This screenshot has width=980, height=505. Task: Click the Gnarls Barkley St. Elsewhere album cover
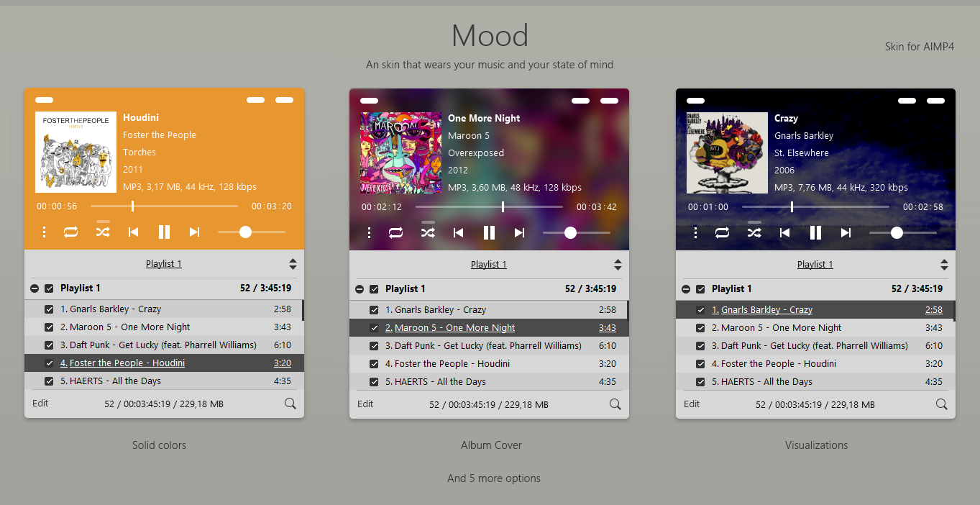click(728, 153)
